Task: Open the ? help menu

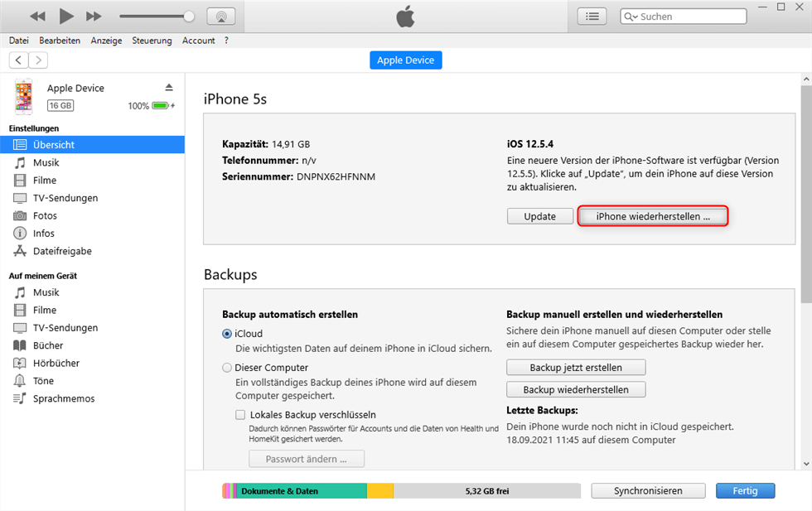Action: point(226,41)
